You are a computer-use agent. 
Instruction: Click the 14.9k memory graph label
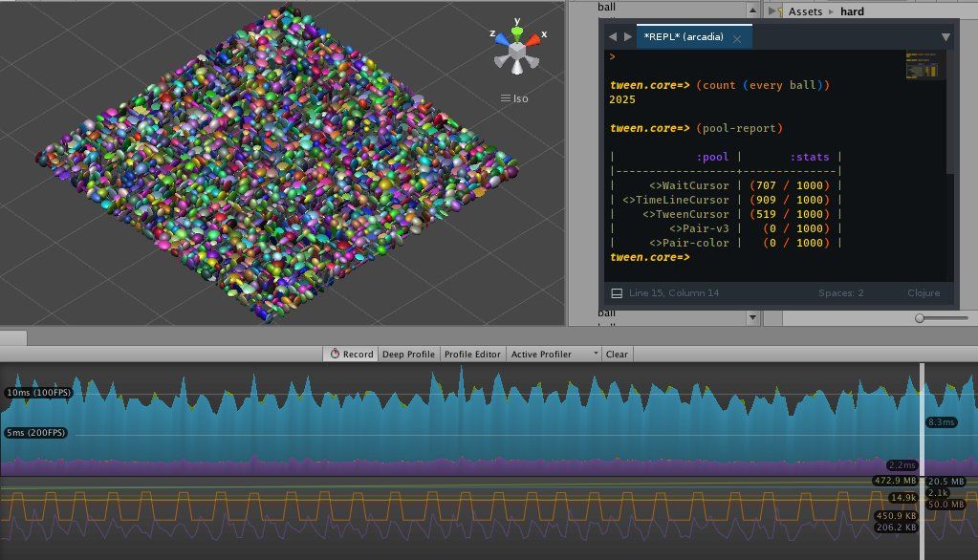click(903, 498)
